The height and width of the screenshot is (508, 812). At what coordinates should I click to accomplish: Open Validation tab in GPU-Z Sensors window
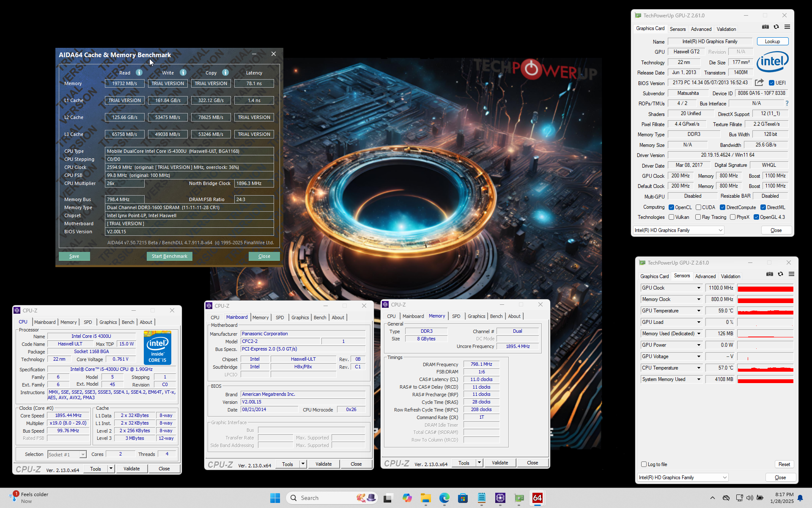pyautogui.click(x=730, y=276)
